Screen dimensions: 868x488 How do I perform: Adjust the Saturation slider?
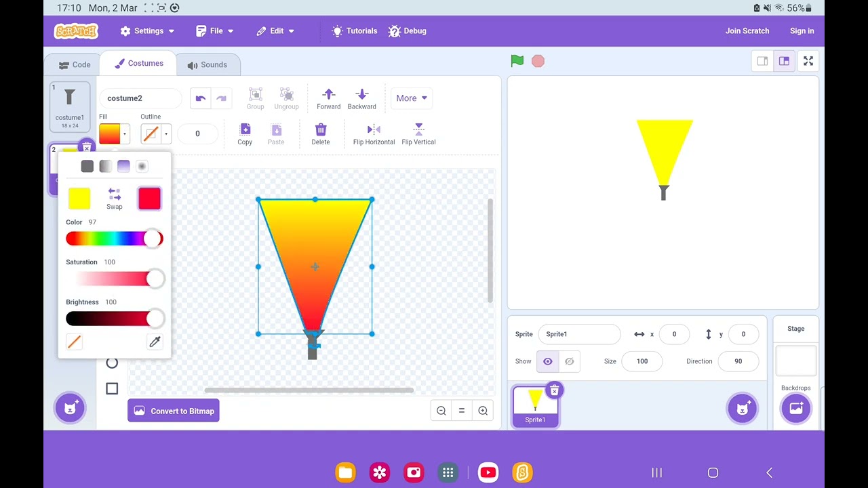pos(115,279)
